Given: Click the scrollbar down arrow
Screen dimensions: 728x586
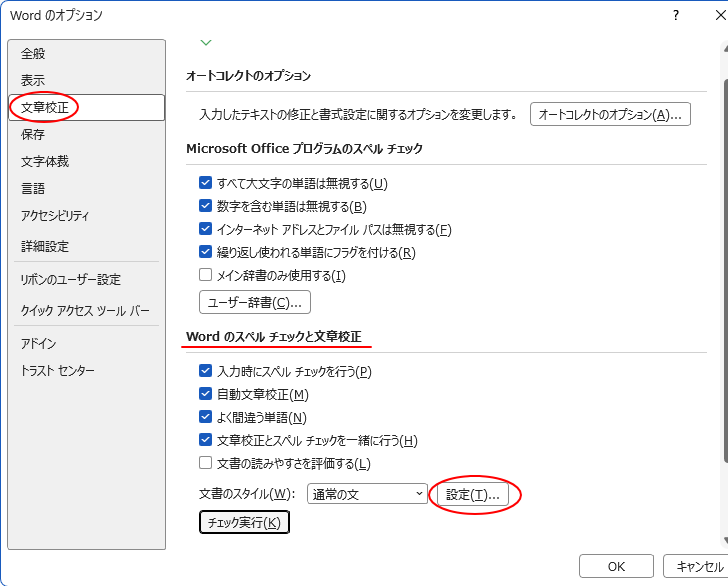Looking at the screenshot, I should tap(726, 540).
